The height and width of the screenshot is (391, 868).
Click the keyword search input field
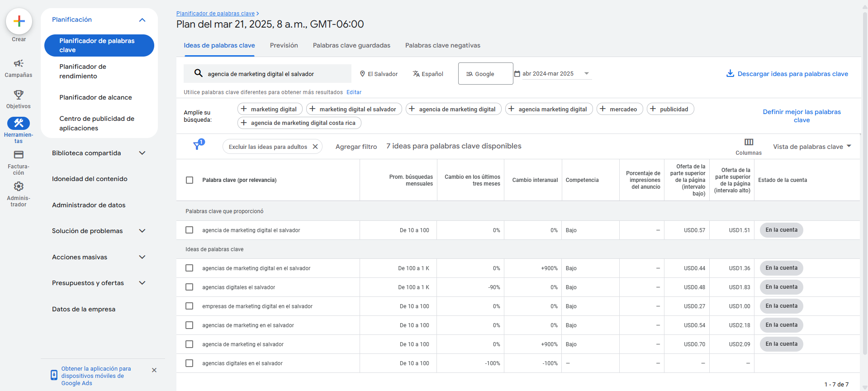click(271, 74)
